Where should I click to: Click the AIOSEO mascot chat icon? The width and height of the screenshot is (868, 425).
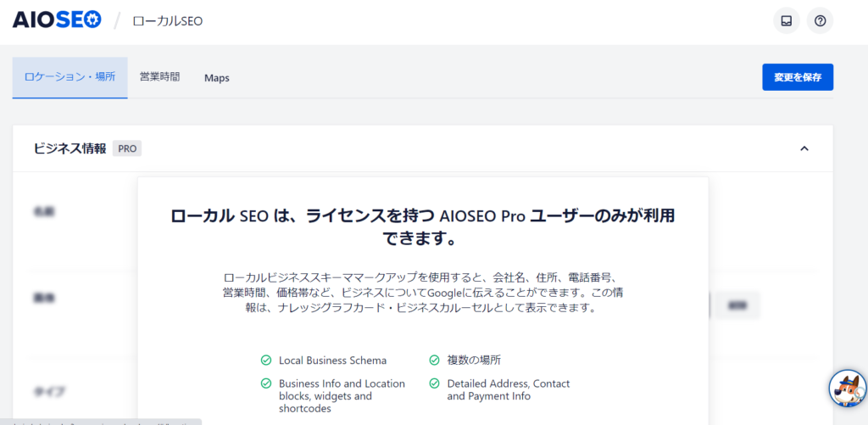coord(846,389)
